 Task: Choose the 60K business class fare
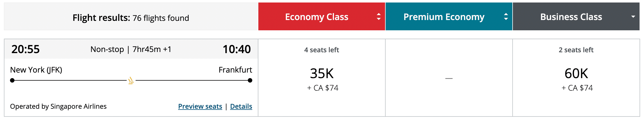tap(576, 74)
